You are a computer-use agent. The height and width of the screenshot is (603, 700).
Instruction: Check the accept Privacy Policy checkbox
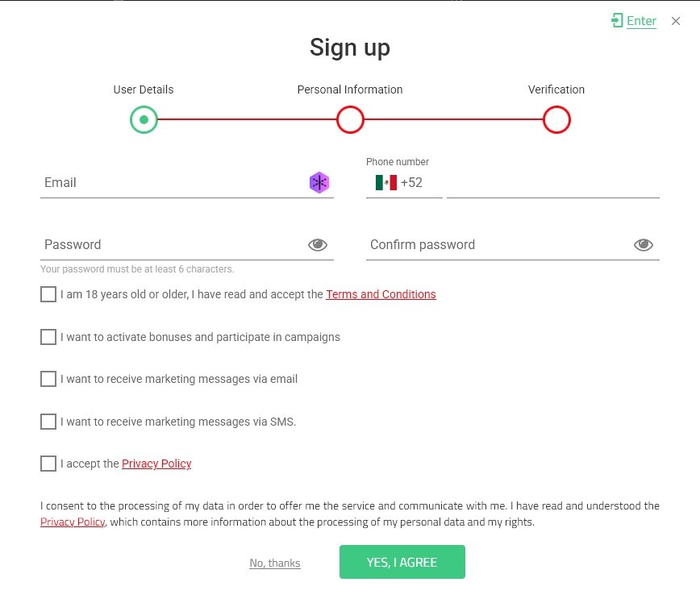coord(48,464)
